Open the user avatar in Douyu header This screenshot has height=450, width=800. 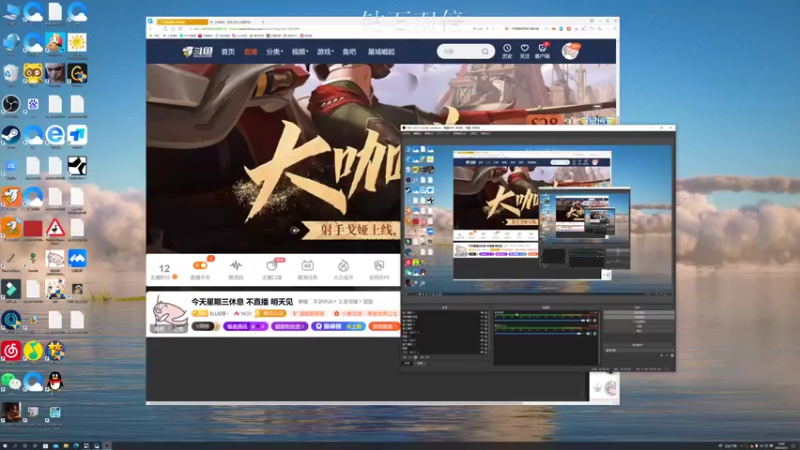point(570,51)
